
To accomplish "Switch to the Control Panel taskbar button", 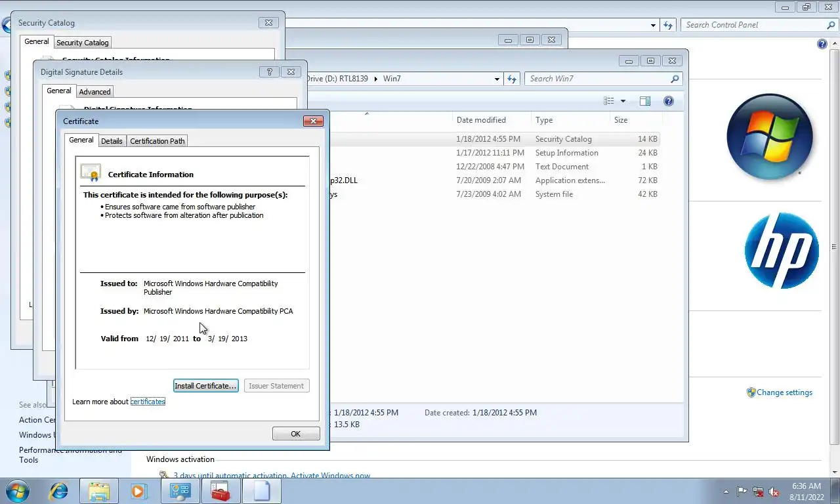I will pyautogui.click(x=180, y=491).
